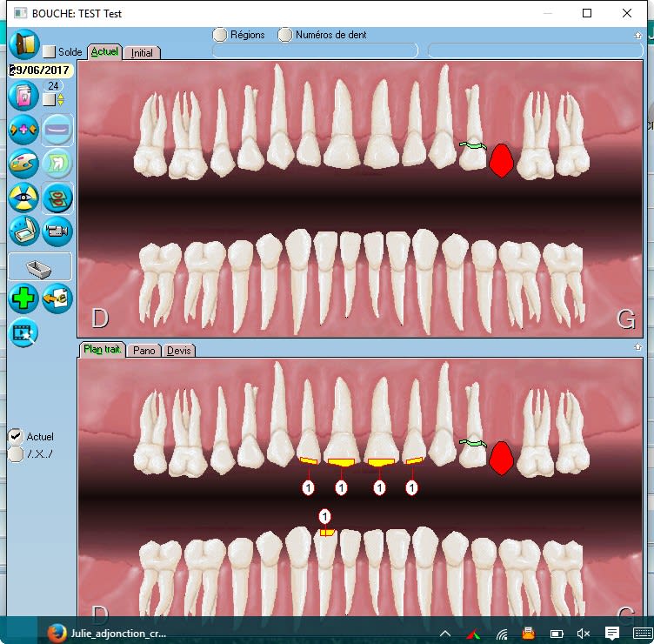This screenshot has width=654, height=644.
Task: Select the Numéros de dent option
Action: pos(285,35)
